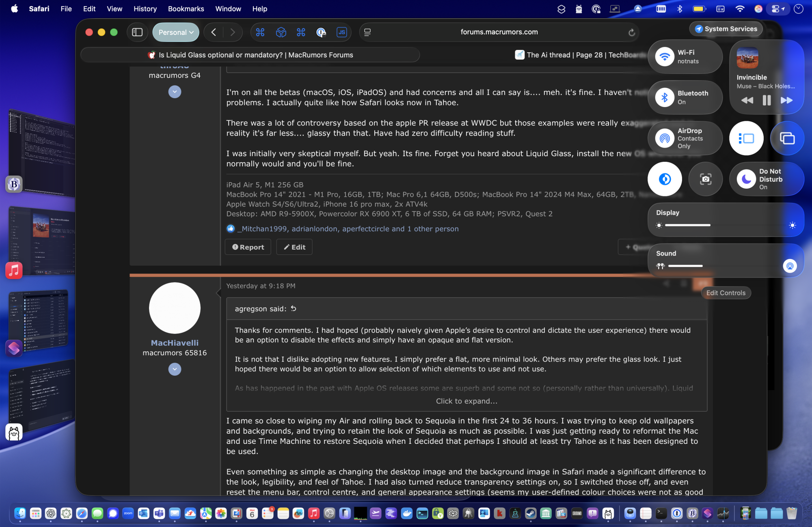Image resolution: width=812 pixels, height=527 pixels.
Task: Click the page reload icon
Action: point(631,32)
